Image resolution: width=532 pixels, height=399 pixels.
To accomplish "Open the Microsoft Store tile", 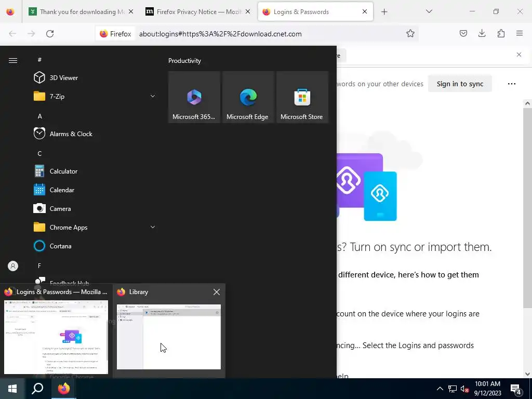I will (x=302, y=97).
